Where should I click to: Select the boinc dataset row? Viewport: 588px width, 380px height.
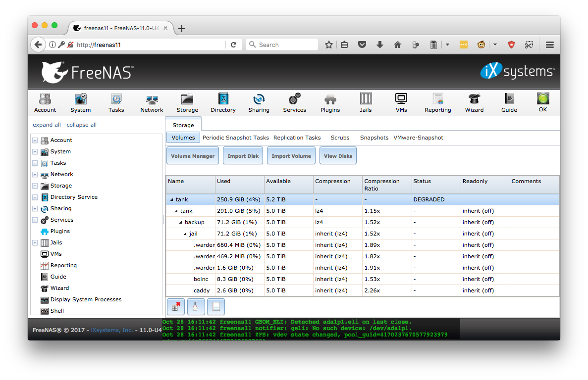(x=362, y=279)
